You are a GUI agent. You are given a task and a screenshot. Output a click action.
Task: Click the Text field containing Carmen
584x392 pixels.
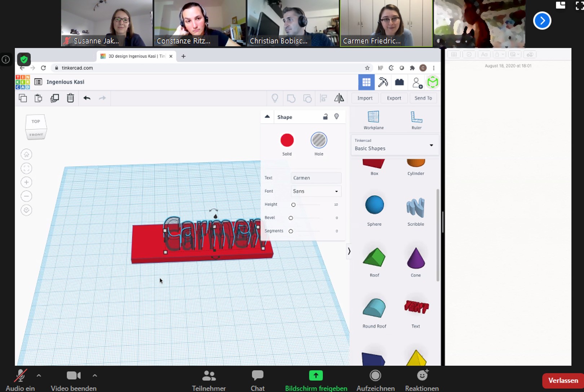[x=315, y=177]
